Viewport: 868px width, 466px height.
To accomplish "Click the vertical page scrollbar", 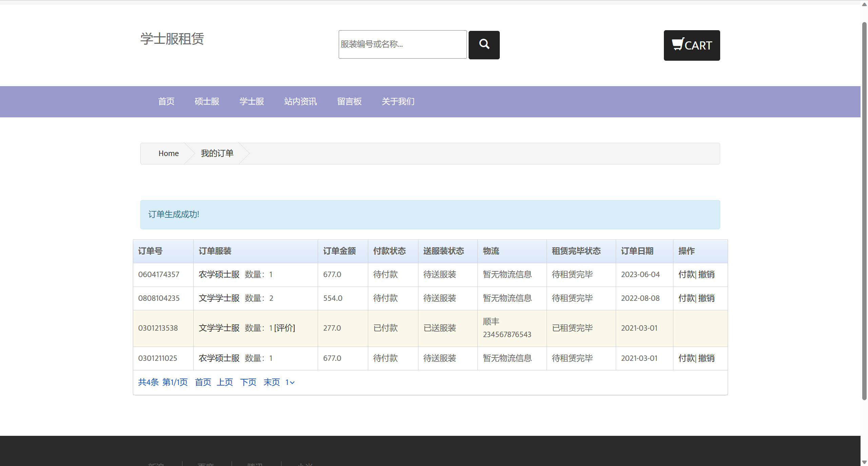I will coord(864,210).
